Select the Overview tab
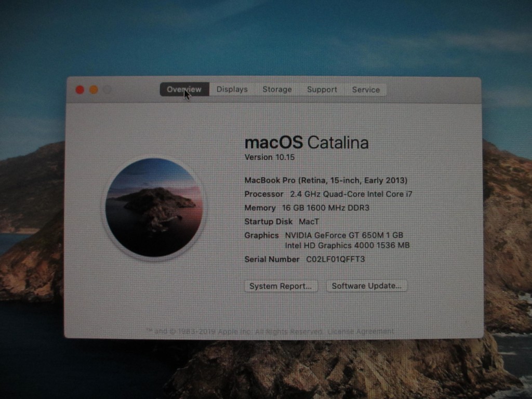The height and width of the screenshot is (399, 532). (x=184, y=89)
